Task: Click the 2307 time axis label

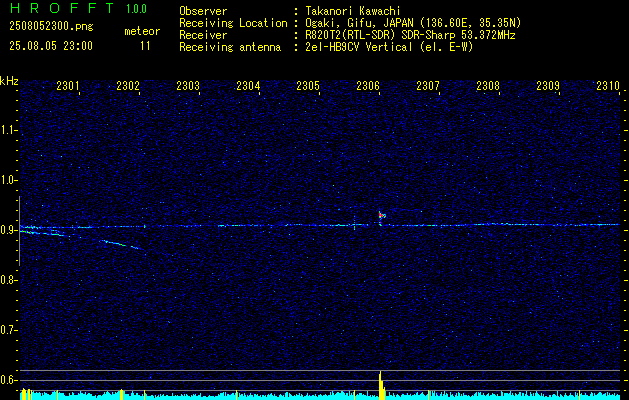Action: point(428,85)
